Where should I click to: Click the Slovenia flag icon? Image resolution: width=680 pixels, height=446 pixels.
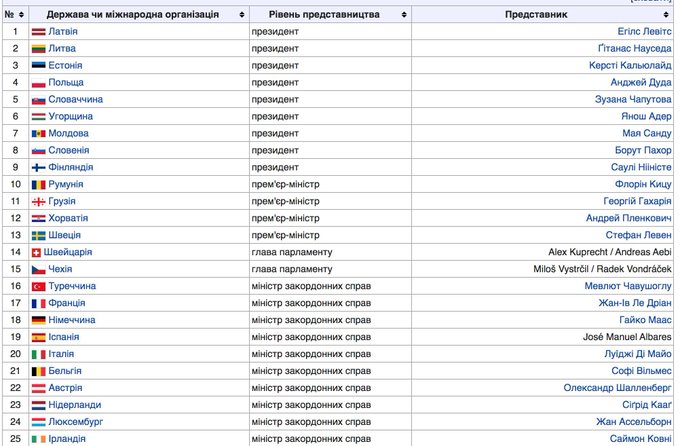[39, 151]
